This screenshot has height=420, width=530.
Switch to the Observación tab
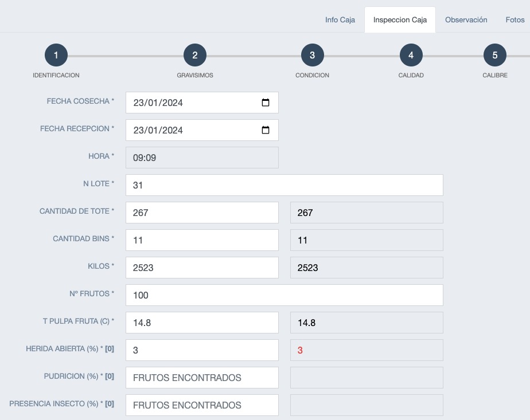point(466,19)
